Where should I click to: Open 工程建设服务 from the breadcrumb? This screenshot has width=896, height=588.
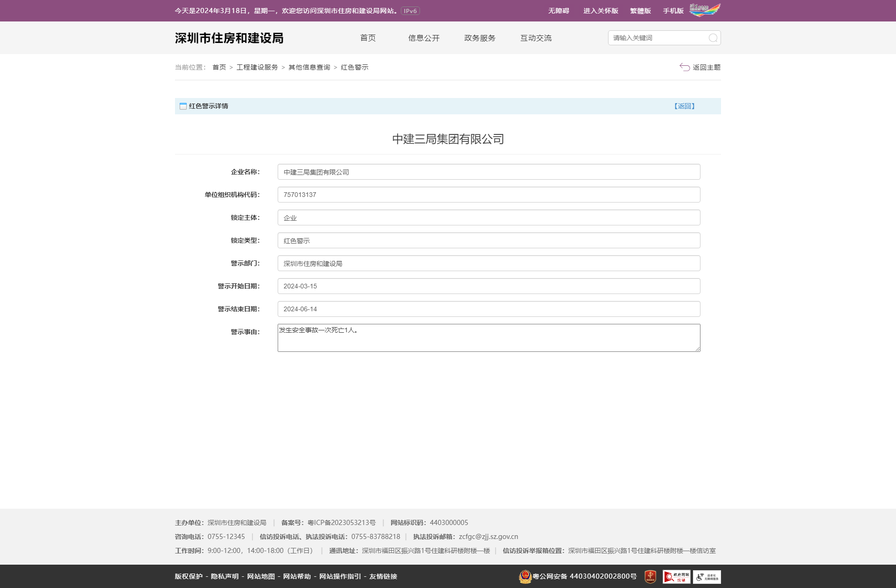[257, 67]
